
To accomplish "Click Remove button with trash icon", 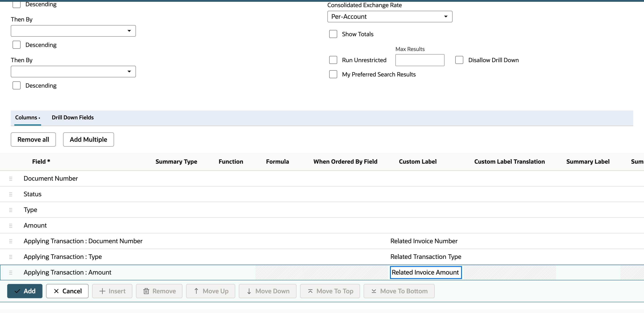I will point(159,291).
